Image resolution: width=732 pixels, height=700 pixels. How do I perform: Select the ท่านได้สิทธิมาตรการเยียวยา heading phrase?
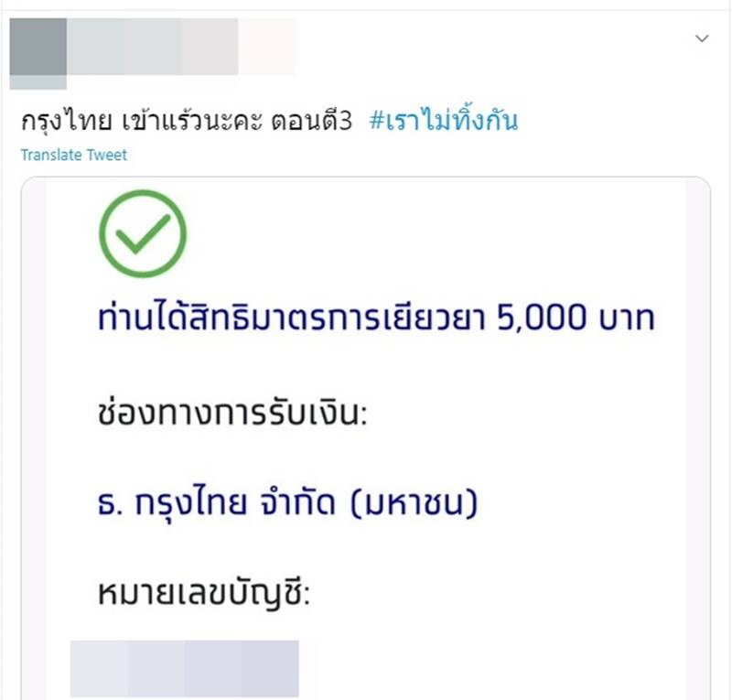pos(292,317)
